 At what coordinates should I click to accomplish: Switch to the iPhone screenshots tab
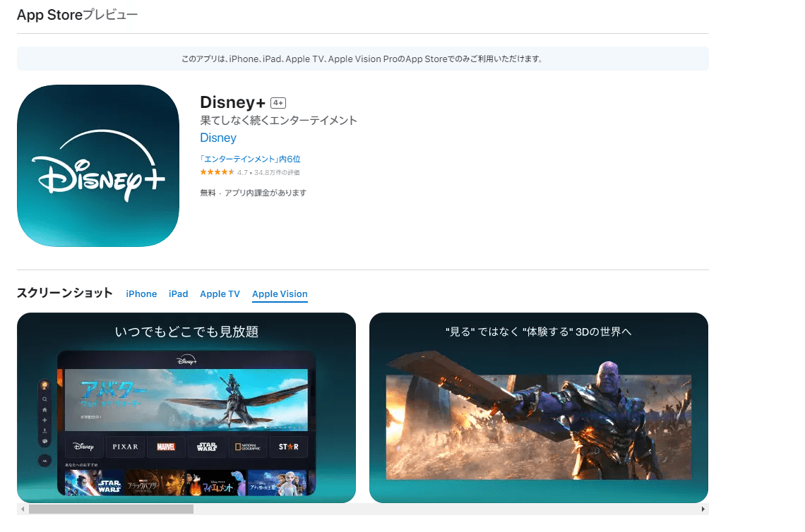coord(141,294)
